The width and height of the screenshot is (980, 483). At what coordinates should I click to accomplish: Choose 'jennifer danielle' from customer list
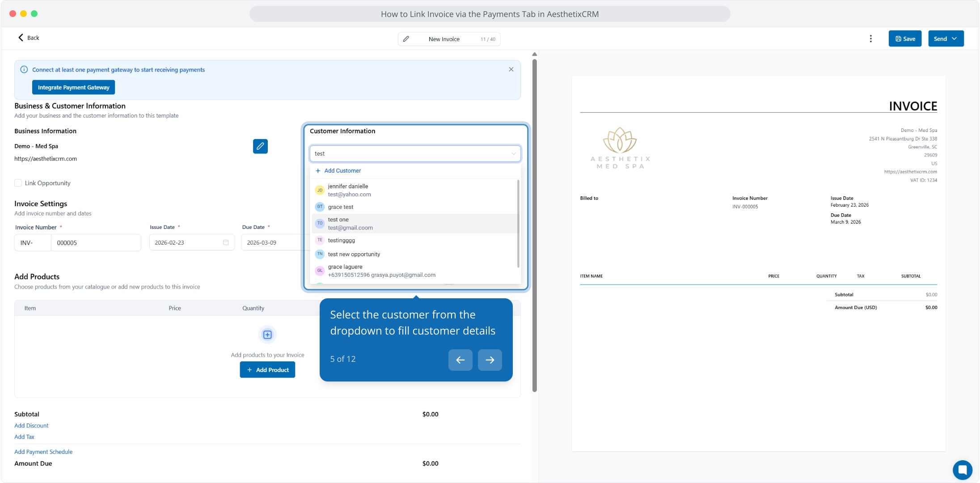(x=348, y=190)
